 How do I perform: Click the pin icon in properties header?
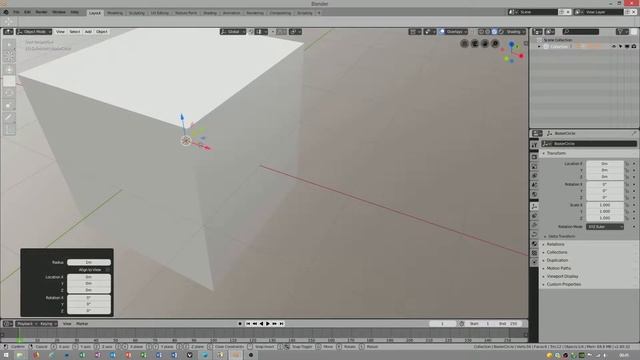(x=634, y=133)
